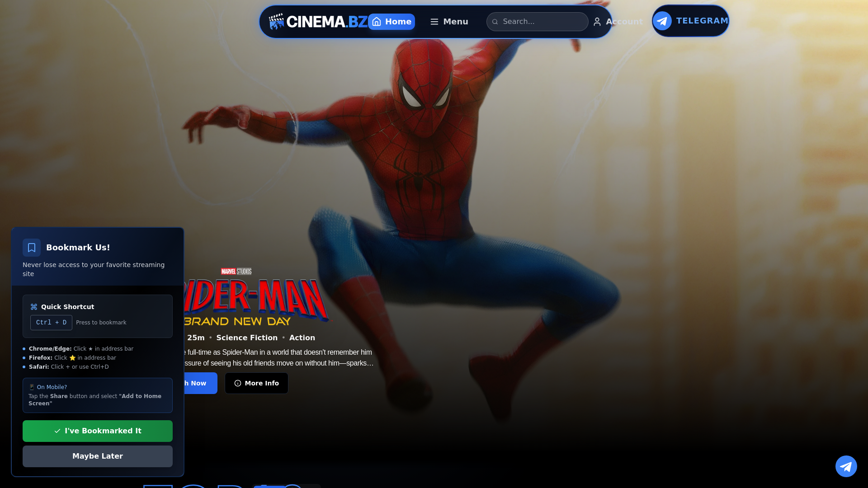Click the CINEMA.BZ clapperboard logo

(x=318, y=22)
